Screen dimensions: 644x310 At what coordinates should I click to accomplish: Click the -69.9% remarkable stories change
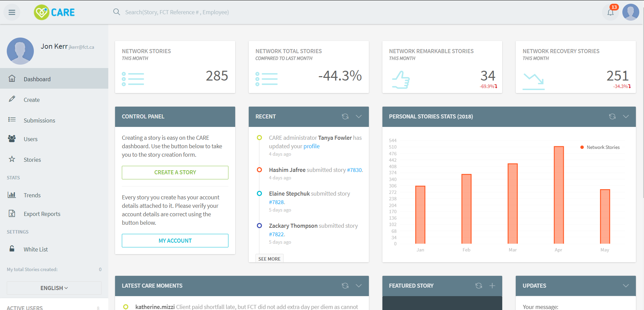(488, 86)
